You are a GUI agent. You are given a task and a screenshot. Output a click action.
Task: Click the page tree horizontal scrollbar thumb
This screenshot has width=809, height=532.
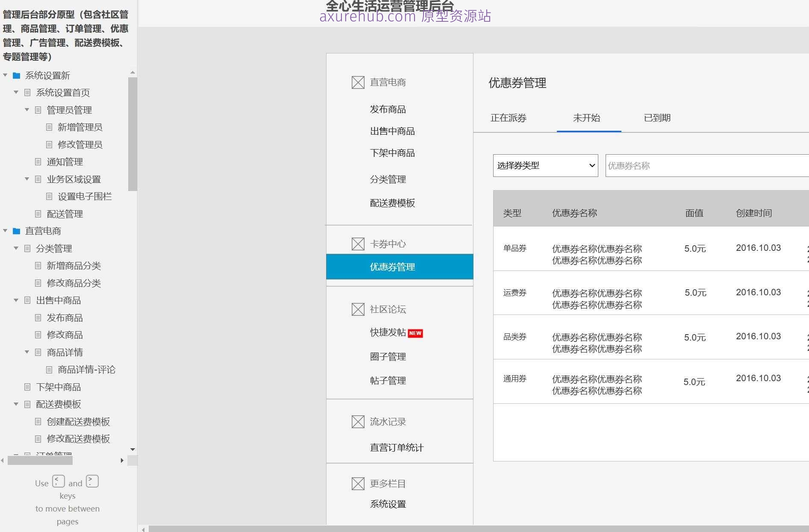(40, 460)
